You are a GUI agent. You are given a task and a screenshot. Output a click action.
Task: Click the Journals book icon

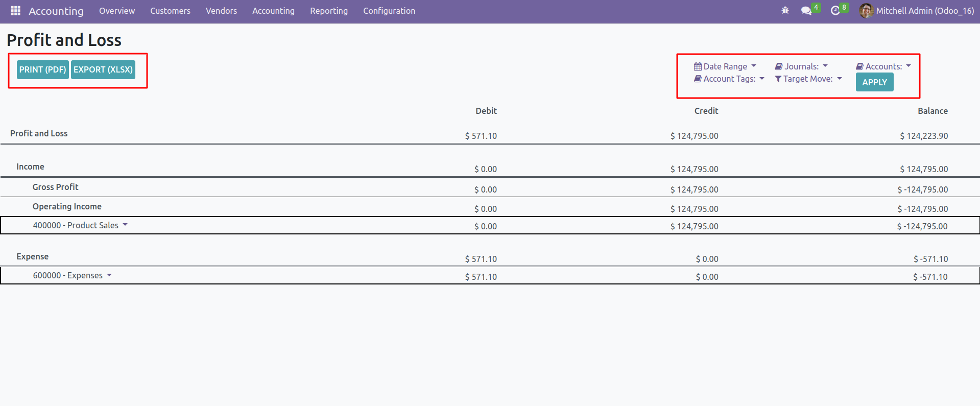[x=779, y=66]
